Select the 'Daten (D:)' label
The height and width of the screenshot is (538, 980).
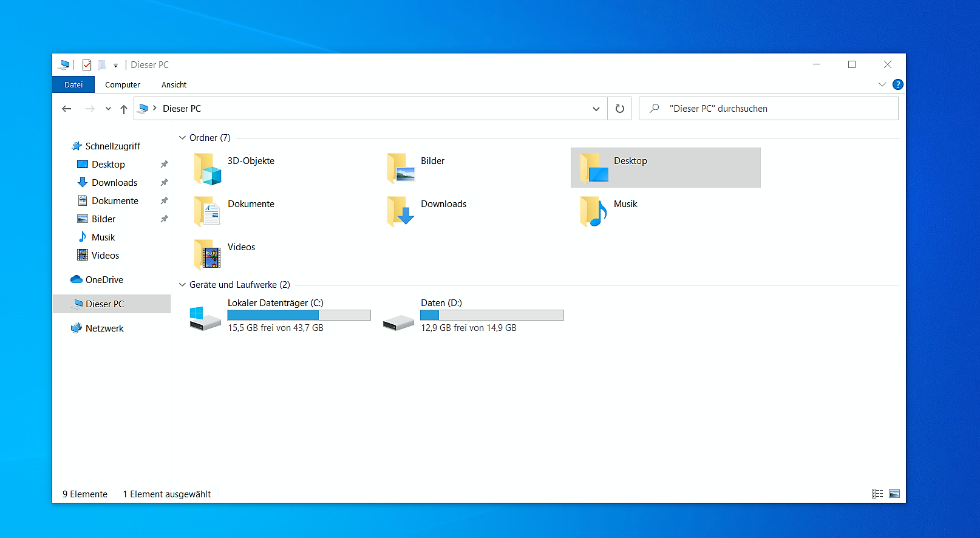pyautogui.click(x=441, y=303)
